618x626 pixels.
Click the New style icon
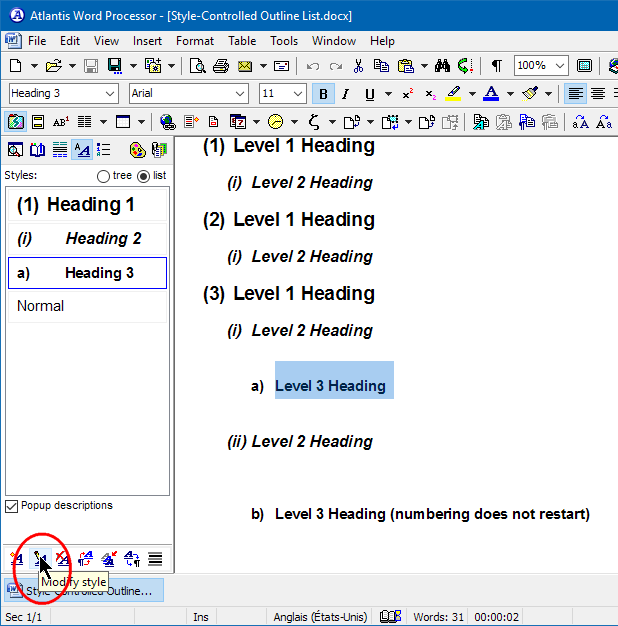(x=17, y=558)
